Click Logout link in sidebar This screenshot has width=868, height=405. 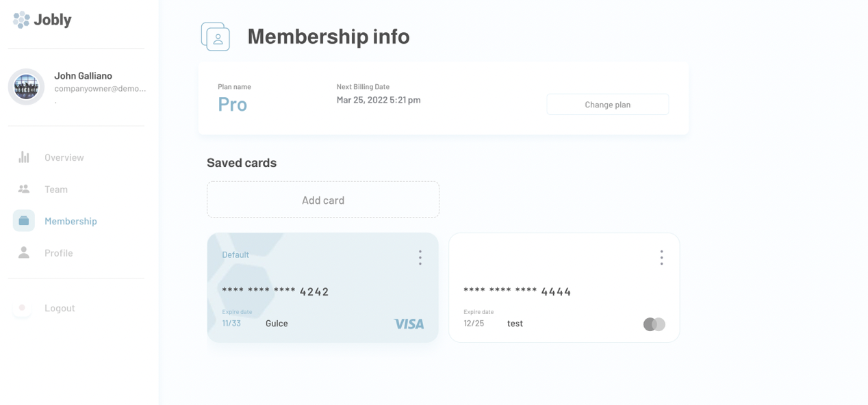pos(60,309)
